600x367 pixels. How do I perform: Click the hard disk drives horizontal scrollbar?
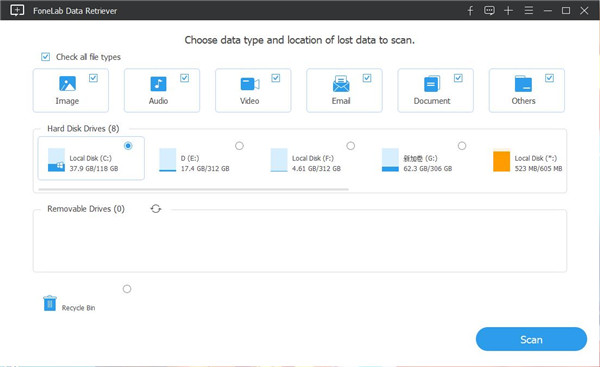tap(194, 189)
